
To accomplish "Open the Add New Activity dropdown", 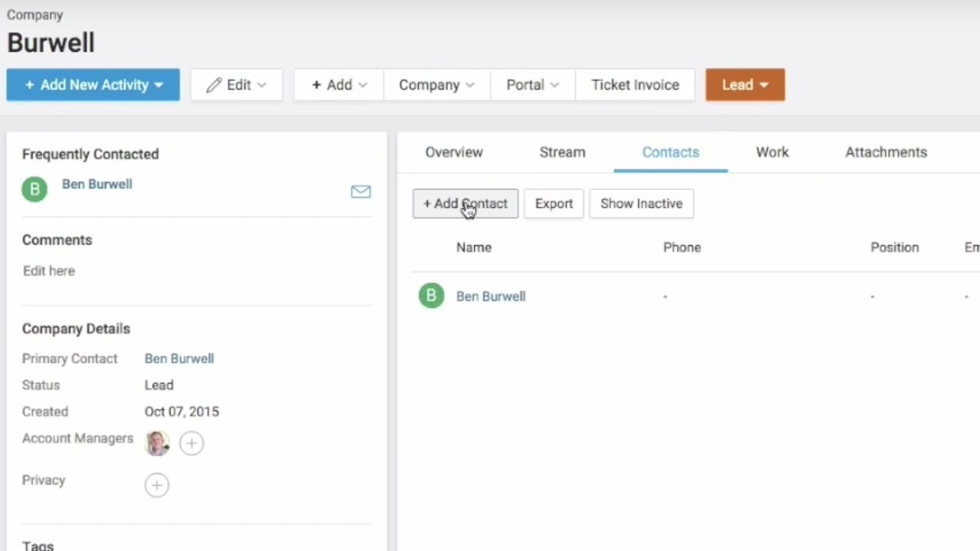I will pos(93,85).
